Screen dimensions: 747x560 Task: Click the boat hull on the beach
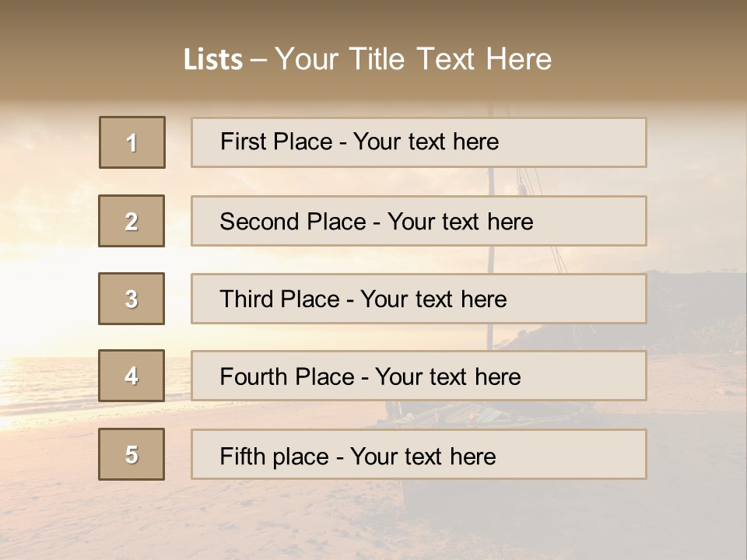(482, 414)
